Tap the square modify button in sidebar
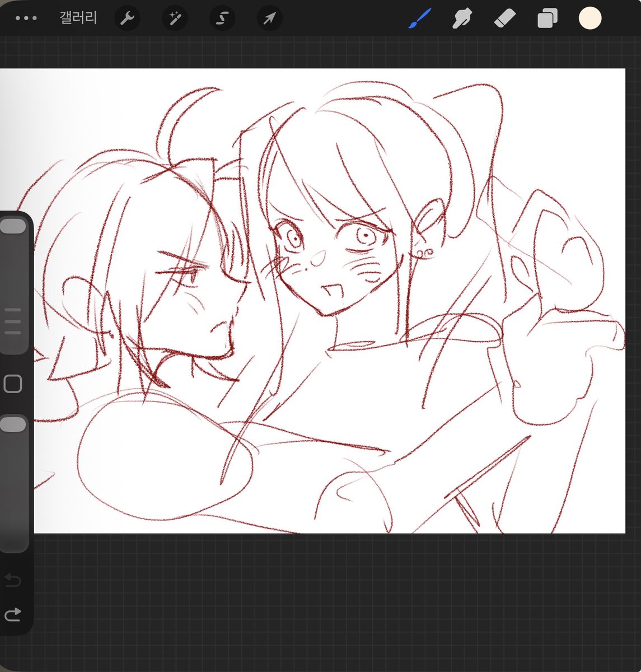 (12, 384)
